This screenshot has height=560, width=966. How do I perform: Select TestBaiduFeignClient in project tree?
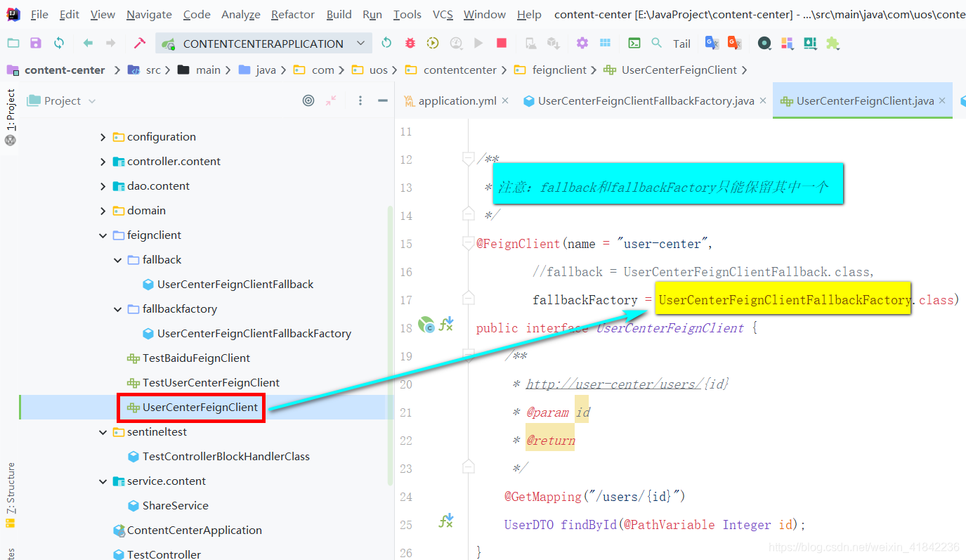196,358
